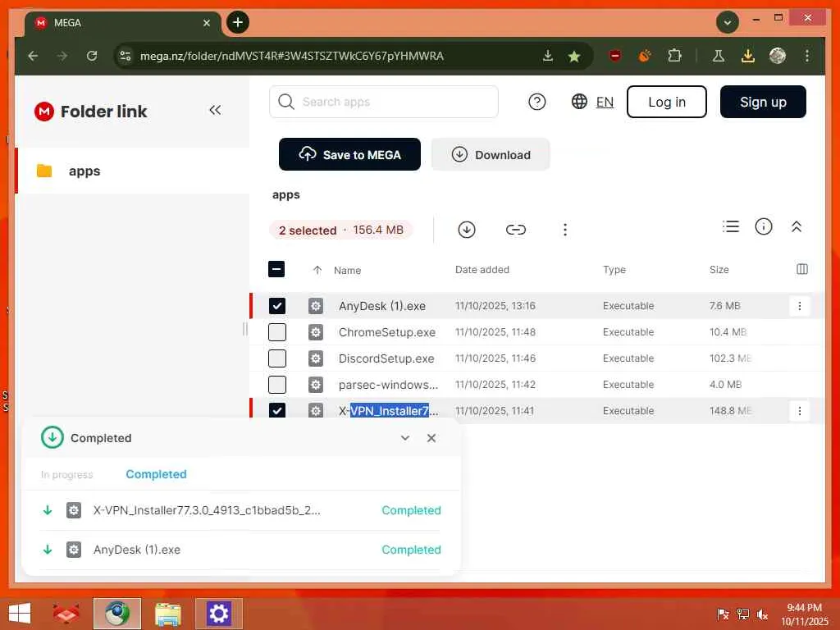
Task: Select the MEGA browser tab
Action: pos(122,23)
